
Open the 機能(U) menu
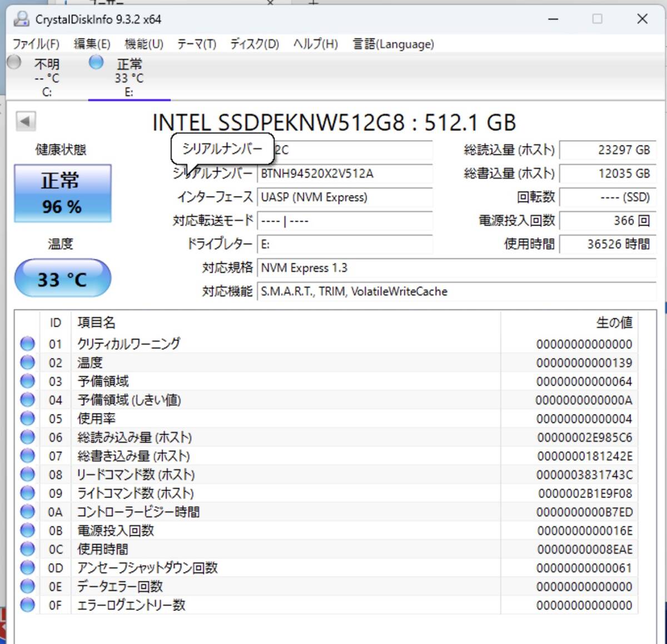pos(143,44)
